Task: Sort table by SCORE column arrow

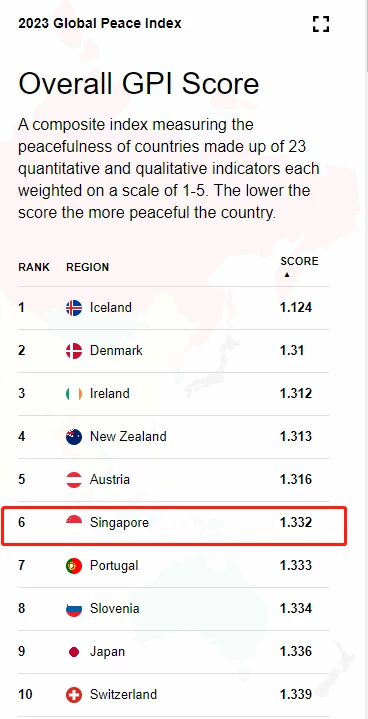Action: [287, 275]
